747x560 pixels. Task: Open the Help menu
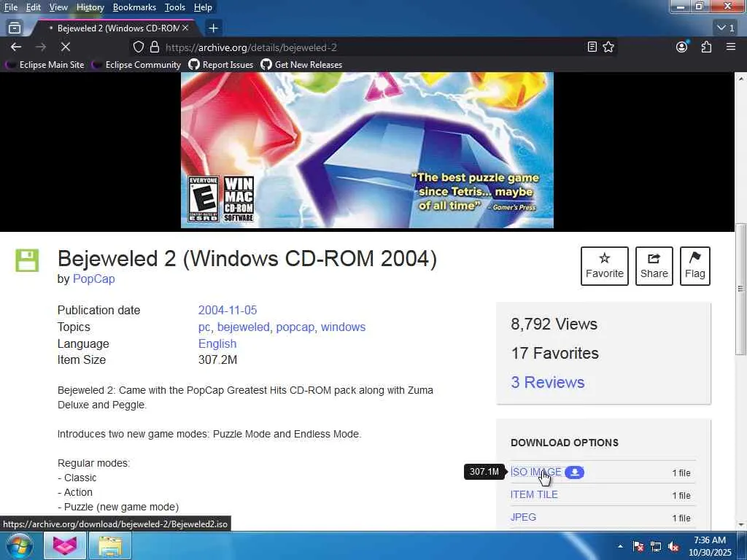click(x=203, y=7)
